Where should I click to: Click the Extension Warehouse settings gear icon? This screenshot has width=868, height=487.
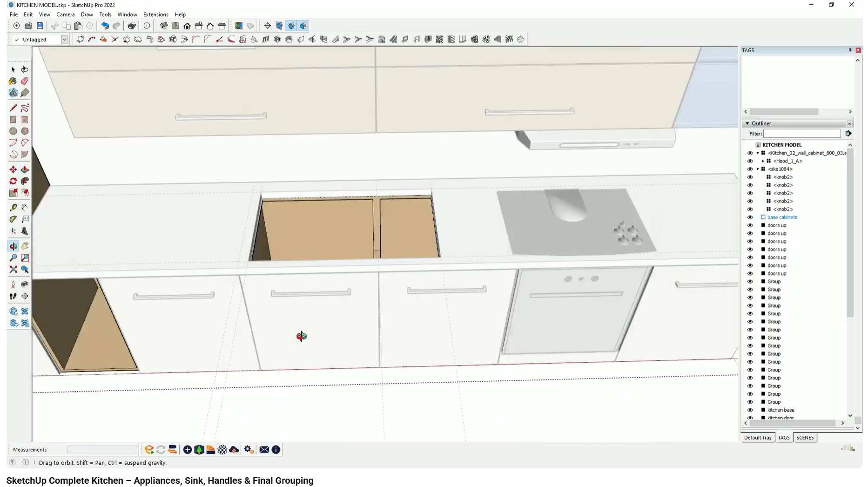(x=249, y=449)
